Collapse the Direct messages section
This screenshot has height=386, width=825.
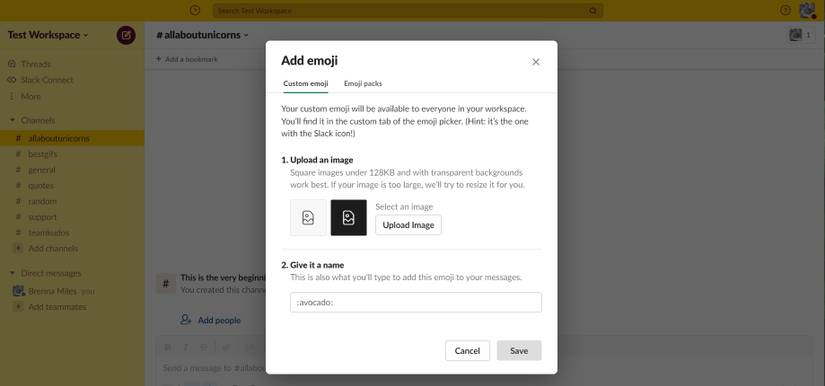click(x=12, y=273)
